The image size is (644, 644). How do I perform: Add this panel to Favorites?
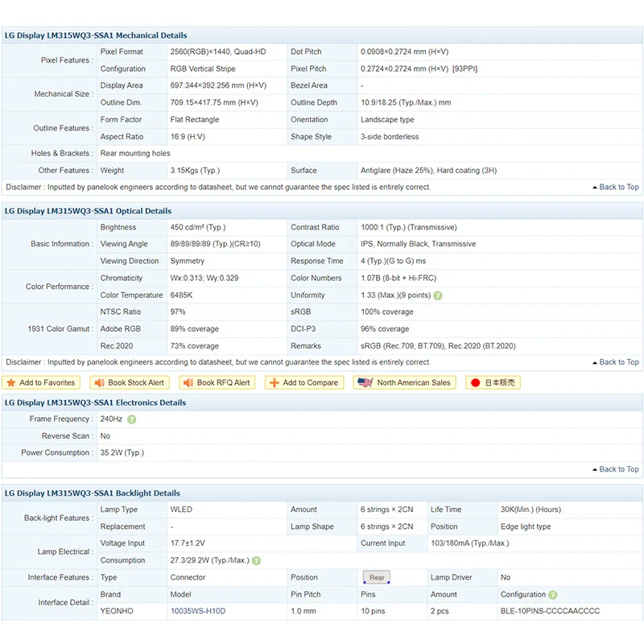point(41,383)
